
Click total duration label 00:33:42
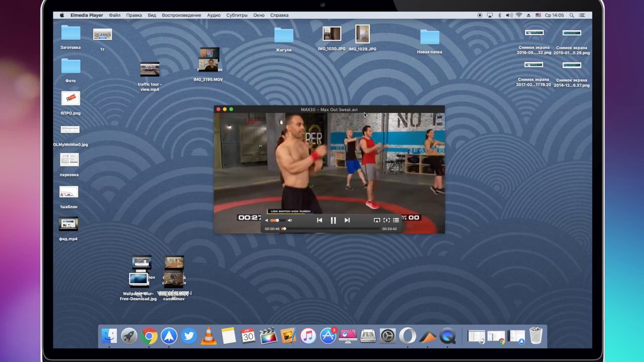coord(389,229)
